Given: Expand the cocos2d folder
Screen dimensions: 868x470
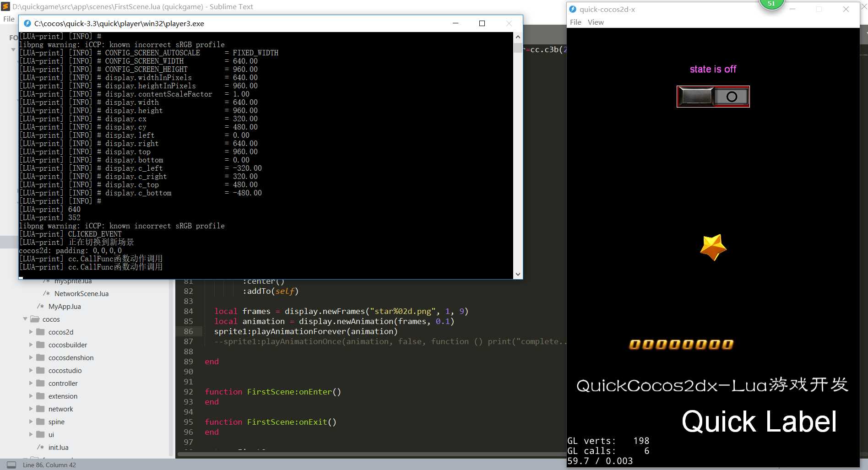Looking at the screenshot, I should [31, 332].
